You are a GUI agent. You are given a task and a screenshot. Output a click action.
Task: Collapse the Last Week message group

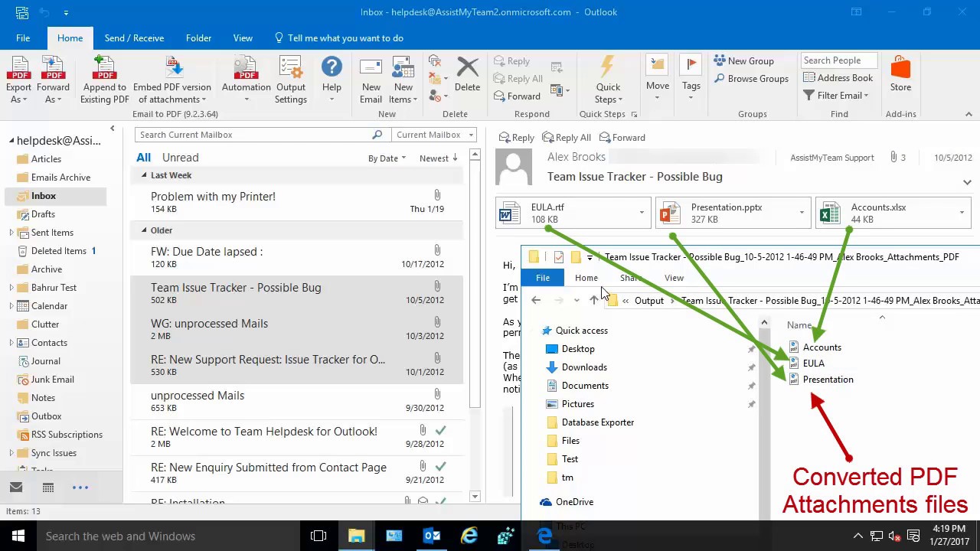144,175
